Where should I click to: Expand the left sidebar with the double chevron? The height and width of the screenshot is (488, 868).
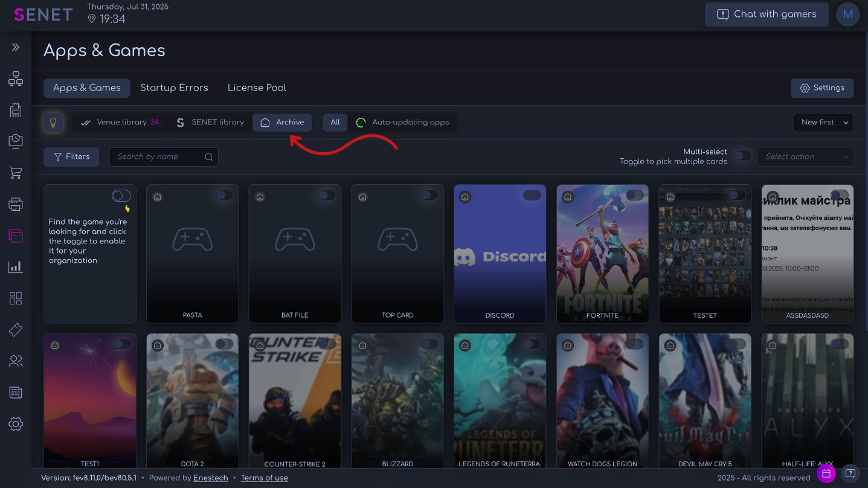click(x=16, y=47)
